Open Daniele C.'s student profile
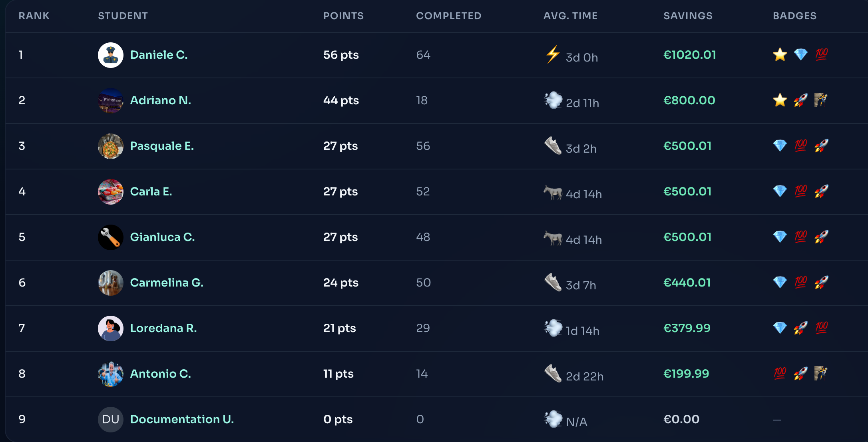 point(159,55)
